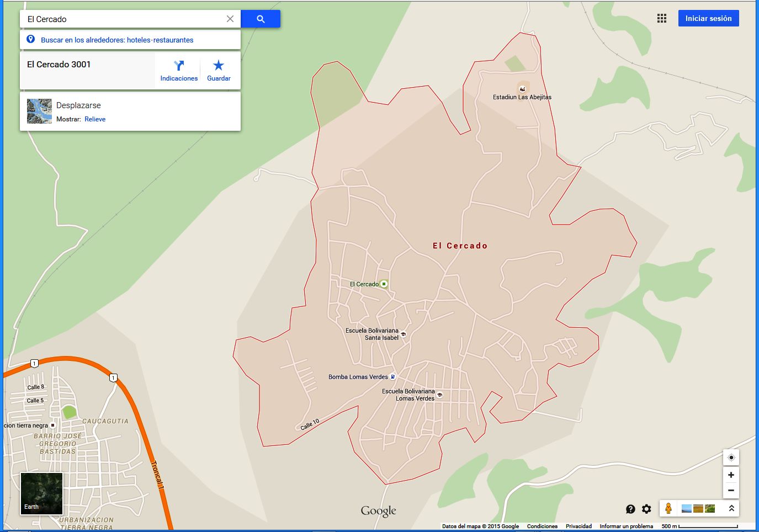Click inside the El Cercado search field
The width and height of the screenshot is (759, 532).
[121, 19]
